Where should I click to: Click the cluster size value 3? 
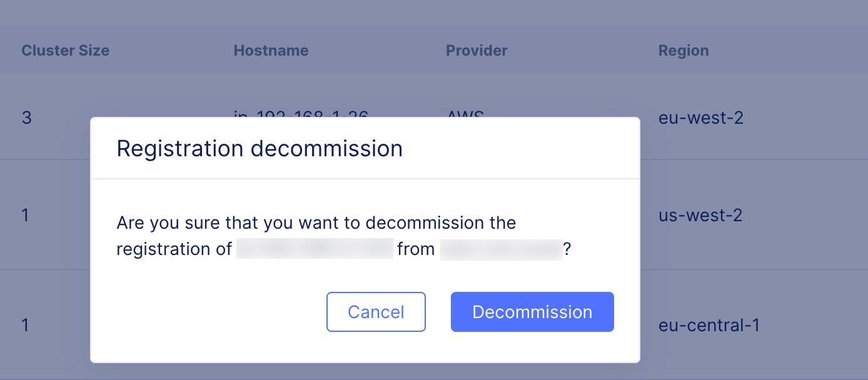tap(26, 117)
